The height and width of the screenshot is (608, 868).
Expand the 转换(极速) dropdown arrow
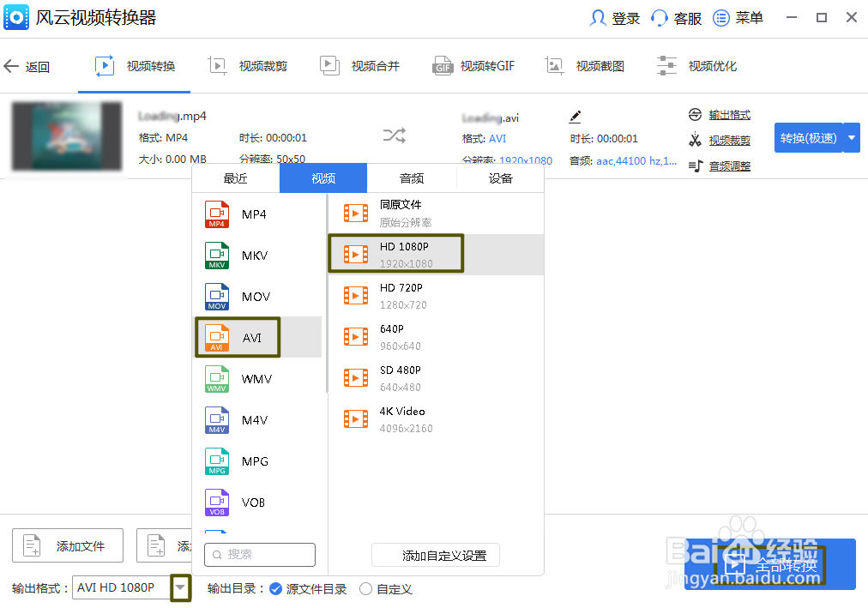click(852, 138)
